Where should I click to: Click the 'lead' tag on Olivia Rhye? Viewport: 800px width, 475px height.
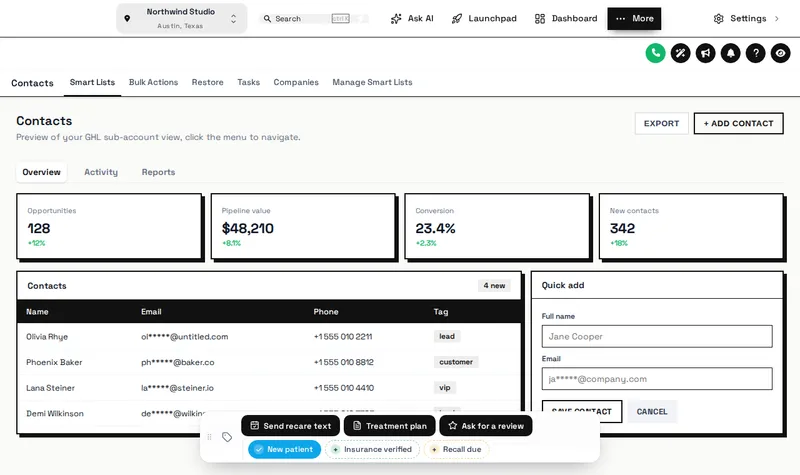[x=447, y=336]
